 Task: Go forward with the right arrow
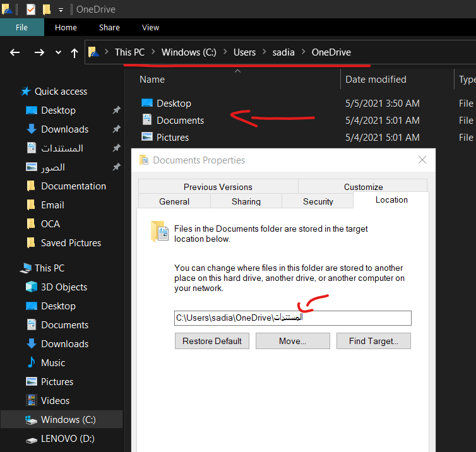(x=39, y=52)
